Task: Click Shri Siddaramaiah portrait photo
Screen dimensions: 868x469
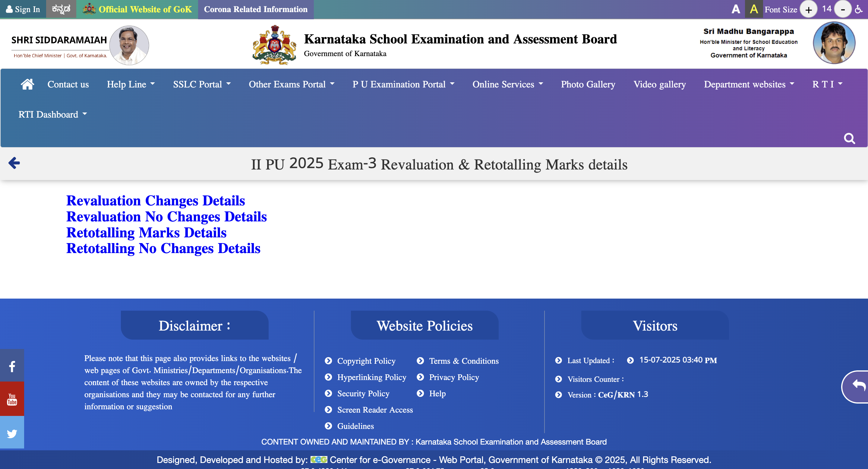Action: pyautogui.click(x=129, y=45)
